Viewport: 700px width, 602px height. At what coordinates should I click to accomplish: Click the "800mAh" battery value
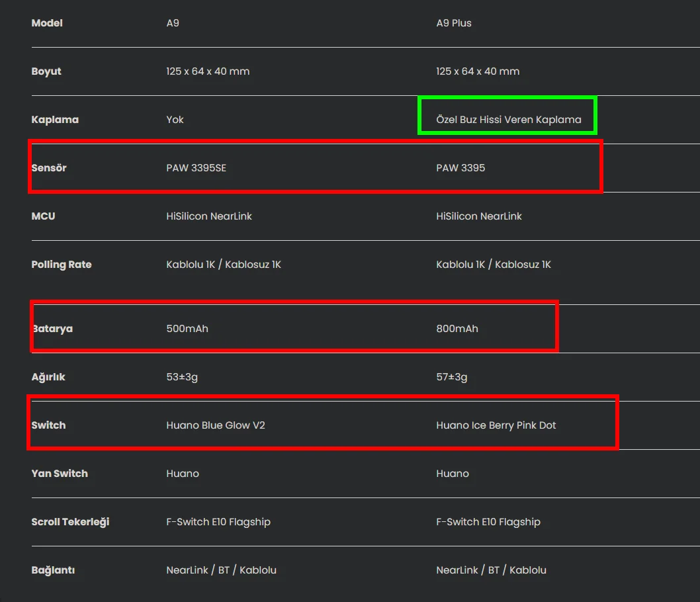(457, 329)
